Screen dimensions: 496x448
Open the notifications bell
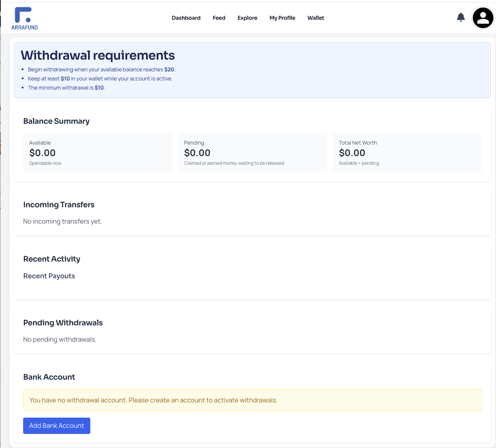point(461,17)
